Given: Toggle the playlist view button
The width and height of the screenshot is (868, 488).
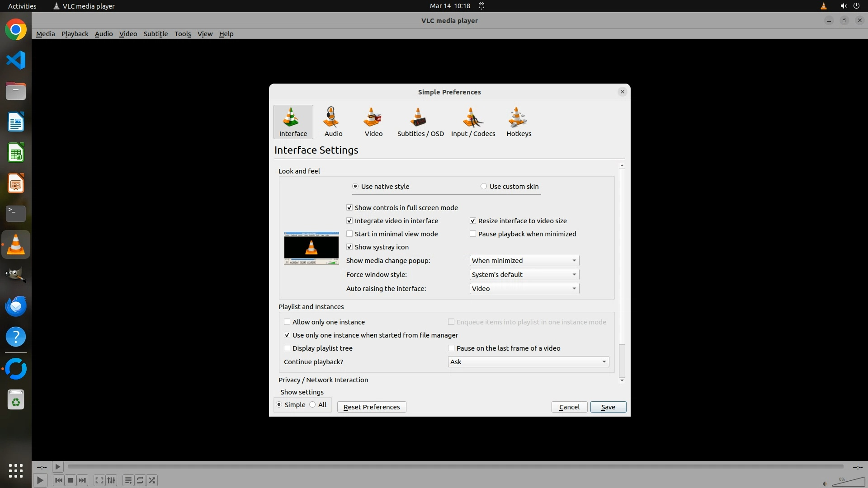Looking at the screenshot, I should pyautogui.click(x=128, y=480).
